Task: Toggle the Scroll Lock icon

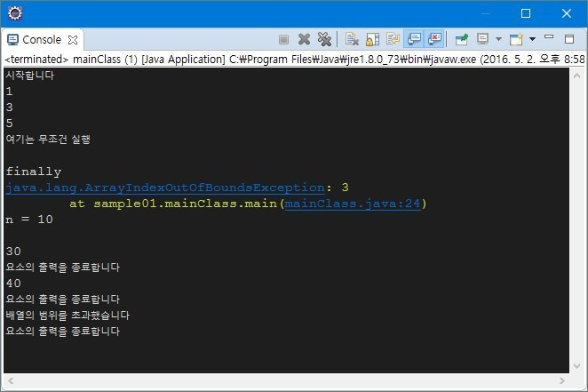Action: coord(372,39)
